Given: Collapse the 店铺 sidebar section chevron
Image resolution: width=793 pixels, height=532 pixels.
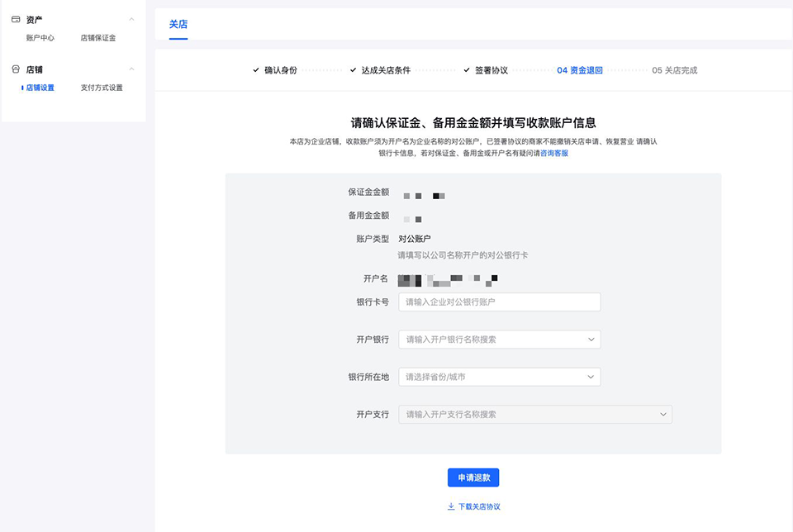Looking at the screenshot, I should pos(131,69).
